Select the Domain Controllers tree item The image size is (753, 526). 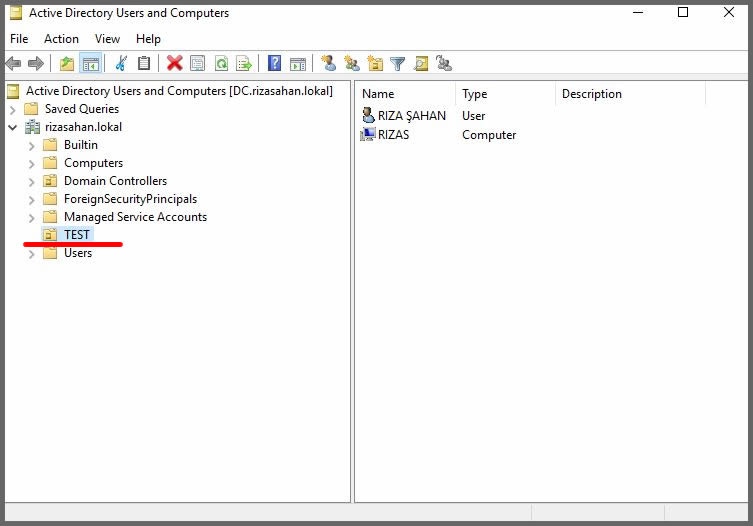click(x=116, y=181)
